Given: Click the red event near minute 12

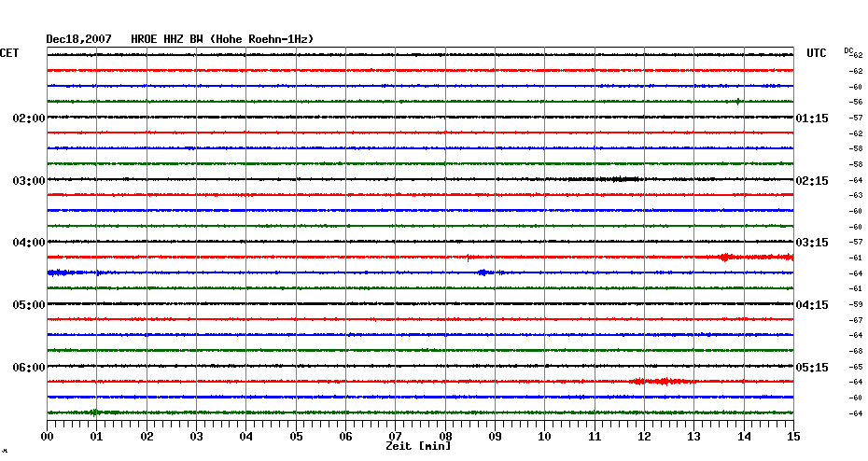Looking at the screenshot, I should point(662,382).
